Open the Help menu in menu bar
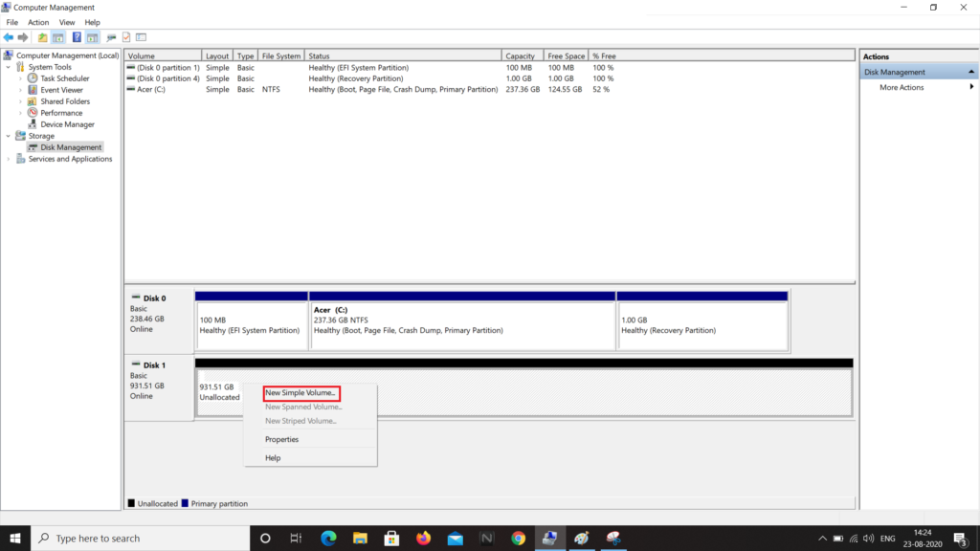Viewport: 980px width, 551px height. point(93,22)
